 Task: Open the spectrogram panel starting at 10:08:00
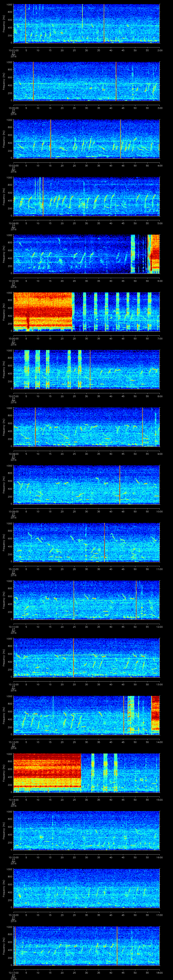[86, 427]
